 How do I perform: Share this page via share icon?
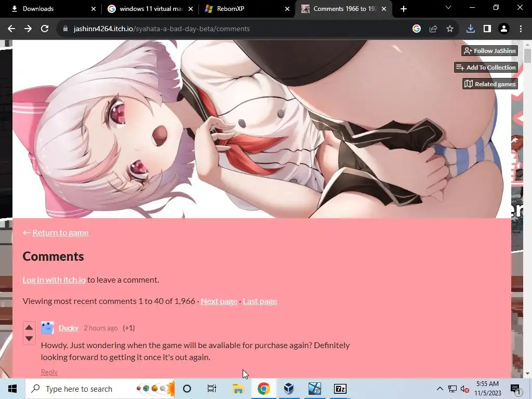pyautogui.click(x=433, y=29)
